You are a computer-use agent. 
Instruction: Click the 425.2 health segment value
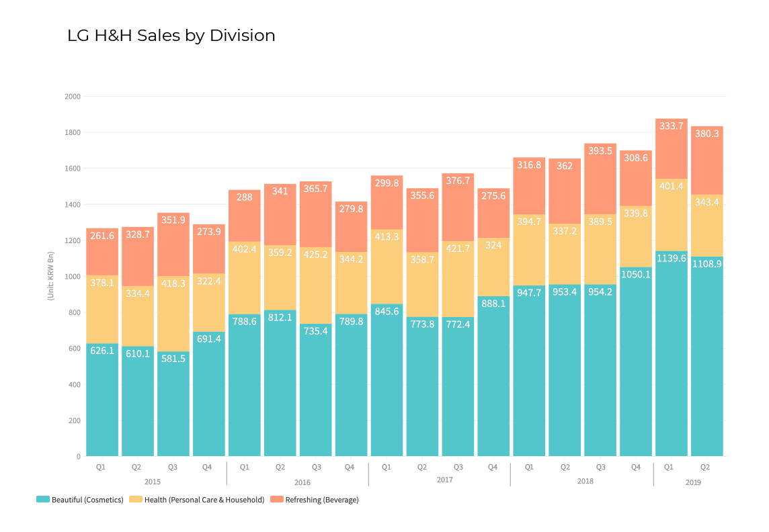point(315,255)
